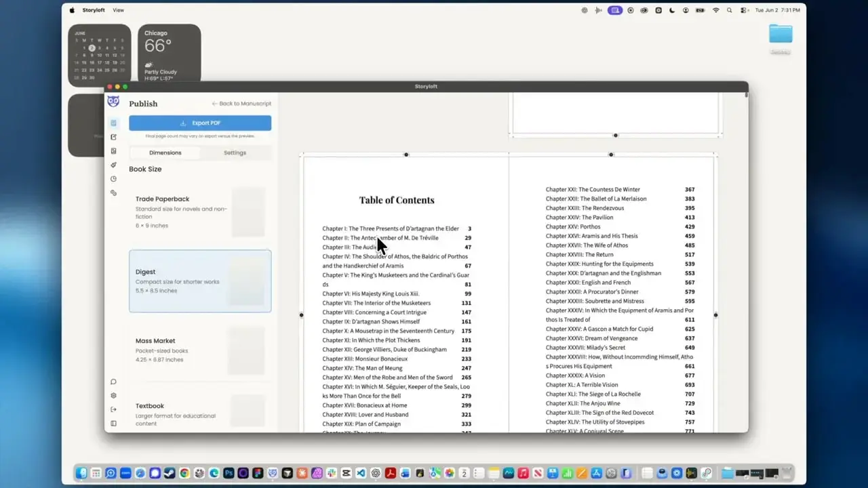Go Back to Manuscript link
The height and width of the screenshot is (488, 868).
pos(241,104)
